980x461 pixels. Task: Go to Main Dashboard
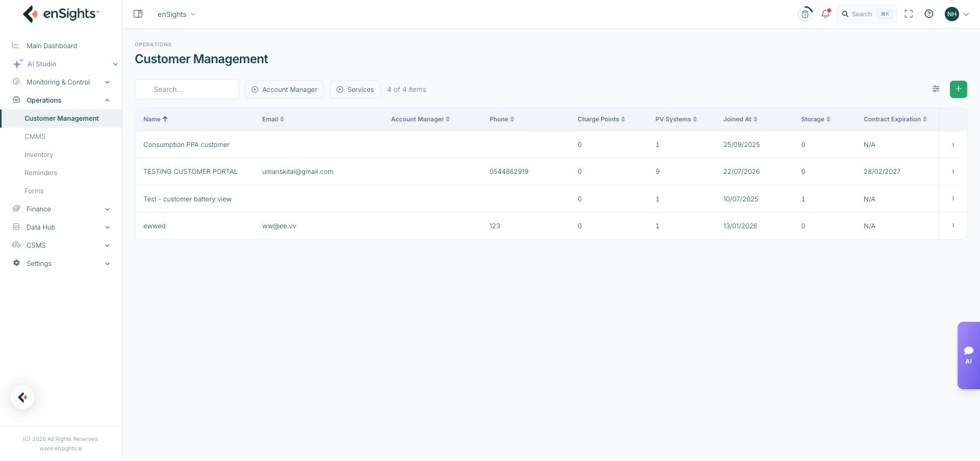click(51, 46)
